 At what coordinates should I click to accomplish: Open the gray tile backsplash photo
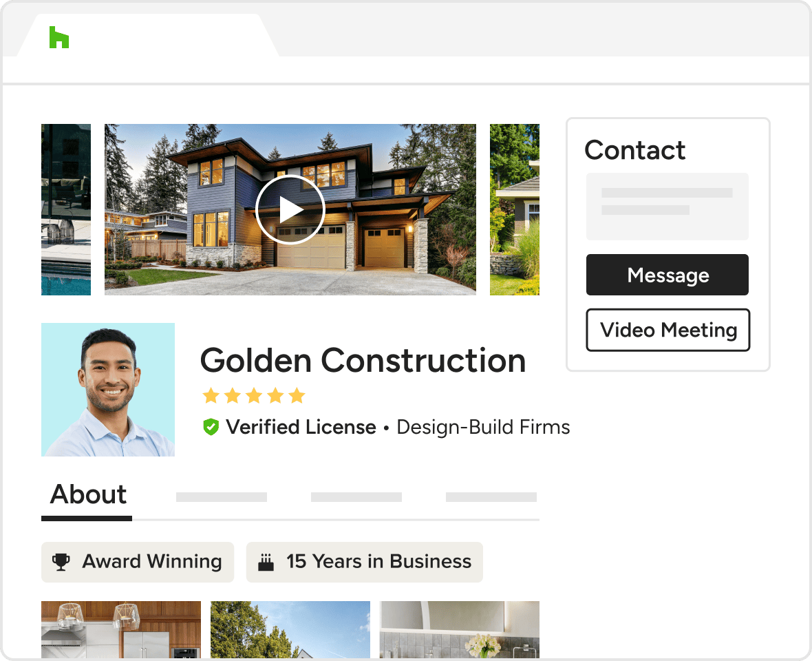pos(460,629)
